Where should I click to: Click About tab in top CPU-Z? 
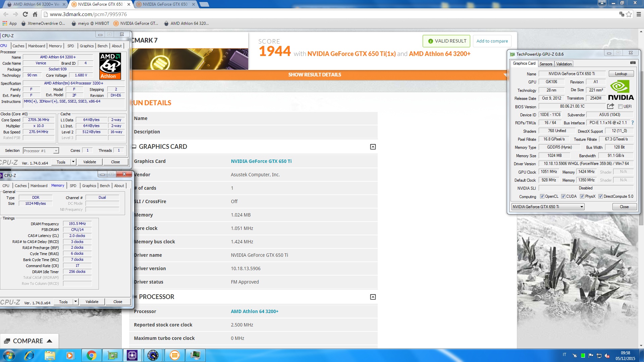[117, 46]
